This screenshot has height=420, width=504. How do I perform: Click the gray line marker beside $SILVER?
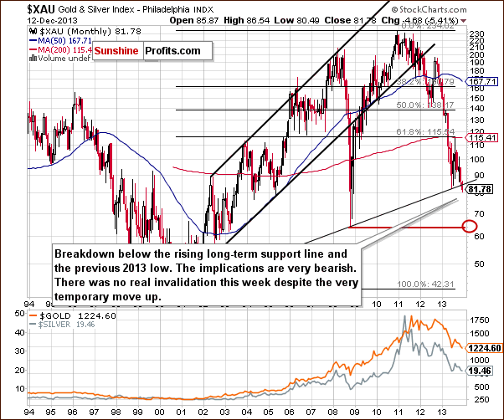coord(33,325)
